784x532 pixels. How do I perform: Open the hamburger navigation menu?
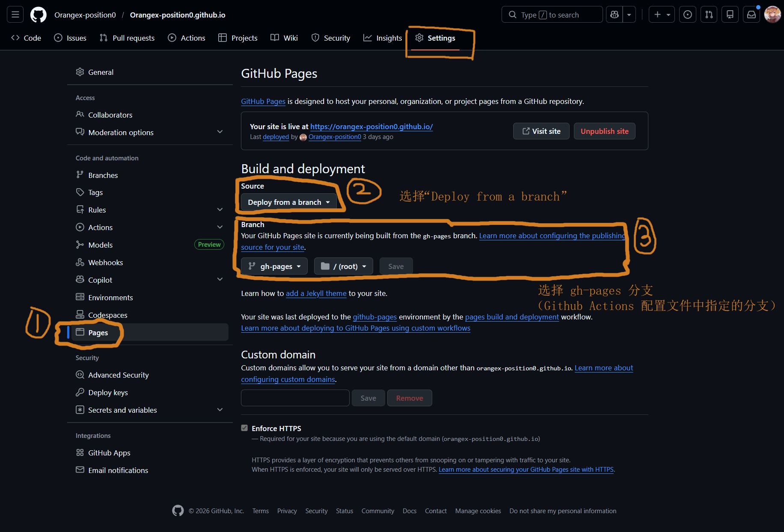click(x=15, y=15)
